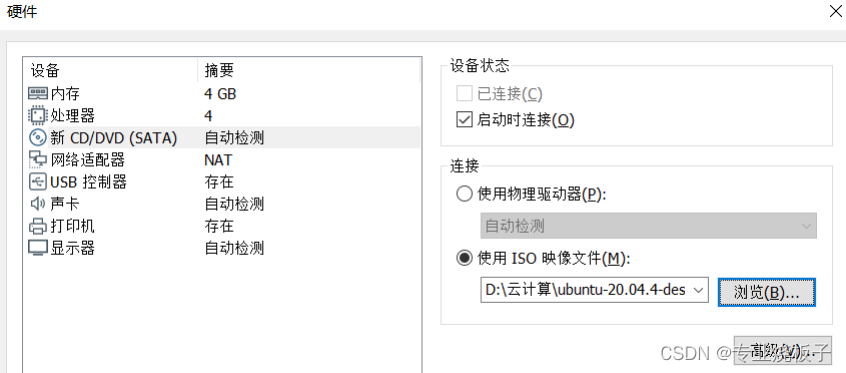Select 使用物理驱动器 (use physical drive) radio button
Screen dimensions: 846x373
(x=464, y=194)
